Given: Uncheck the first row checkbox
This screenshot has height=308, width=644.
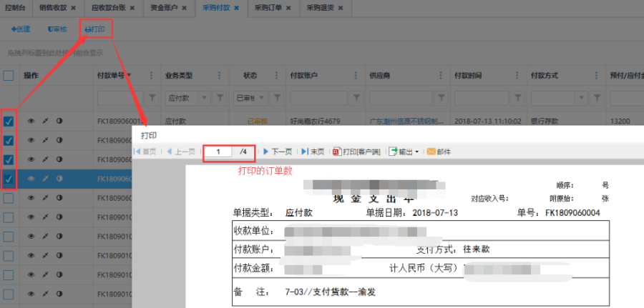Looking at the screenshot, I should (x=9, y=121).
